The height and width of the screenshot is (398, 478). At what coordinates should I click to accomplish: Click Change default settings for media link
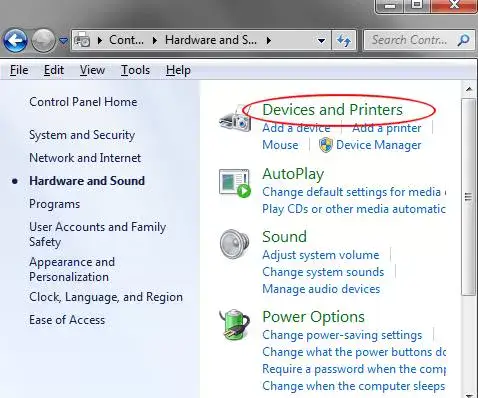[x=354, y=192]
